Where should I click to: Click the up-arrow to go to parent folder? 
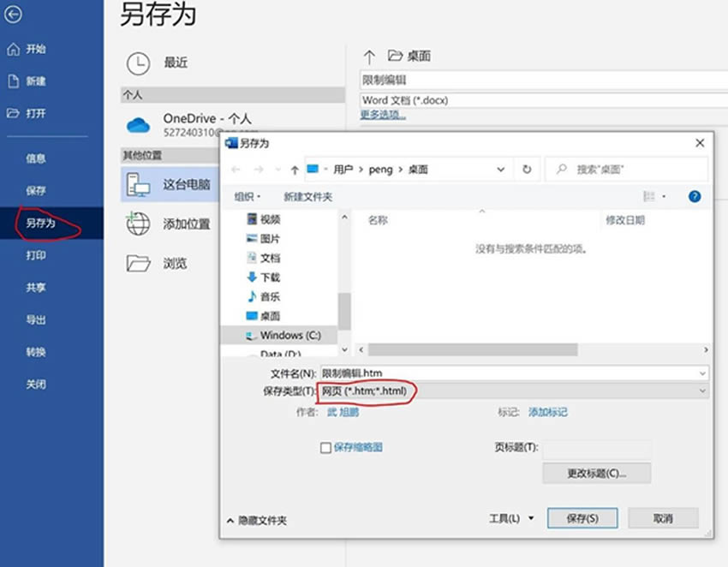coord(295,168)
